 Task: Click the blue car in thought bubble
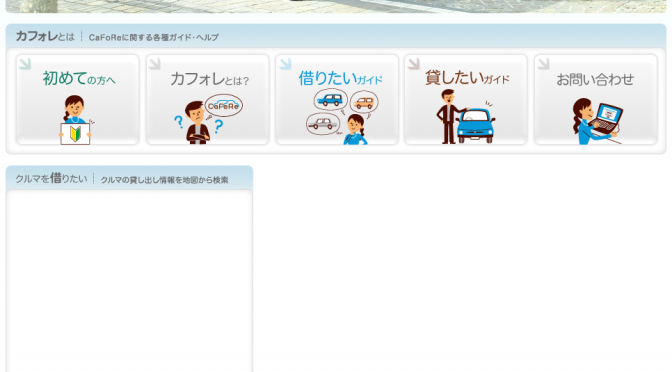coord(330,100)
